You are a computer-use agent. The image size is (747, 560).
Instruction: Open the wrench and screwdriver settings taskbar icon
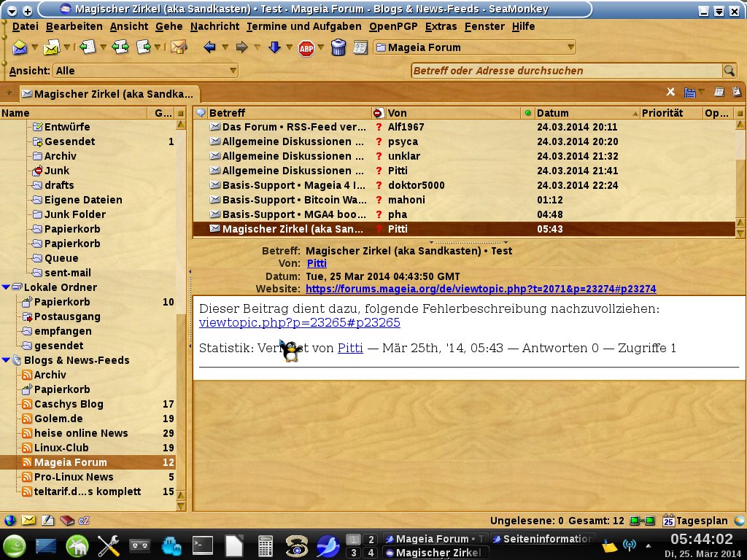pyautogui.click(x=109, y=545)
